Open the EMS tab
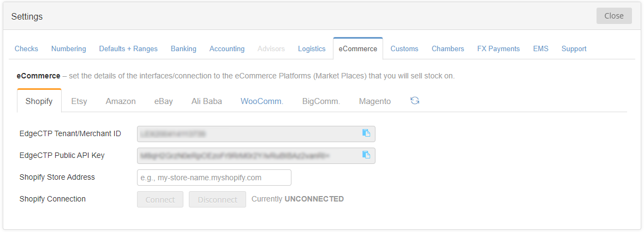This screenshot has height=232, width=644. 540,49
